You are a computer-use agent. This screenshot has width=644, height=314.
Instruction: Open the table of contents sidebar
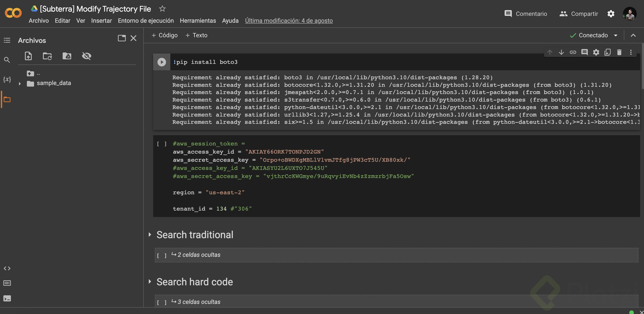(7, 40)
